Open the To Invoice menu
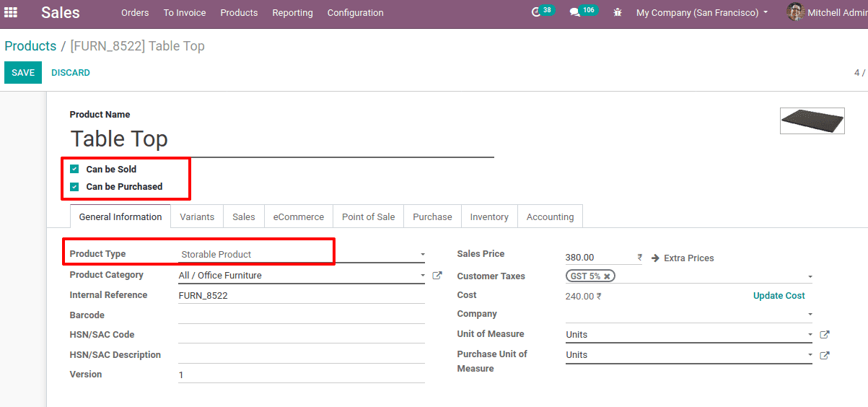868x407 pixels. 185,12
